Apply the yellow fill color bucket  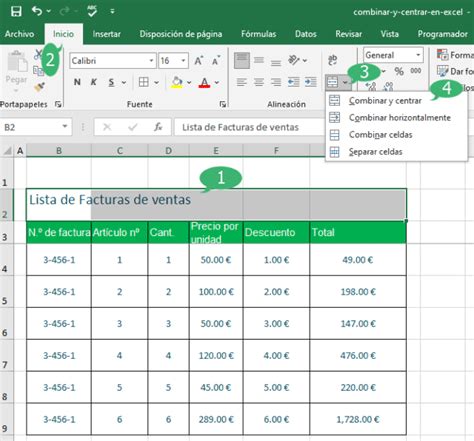[177, 82]
